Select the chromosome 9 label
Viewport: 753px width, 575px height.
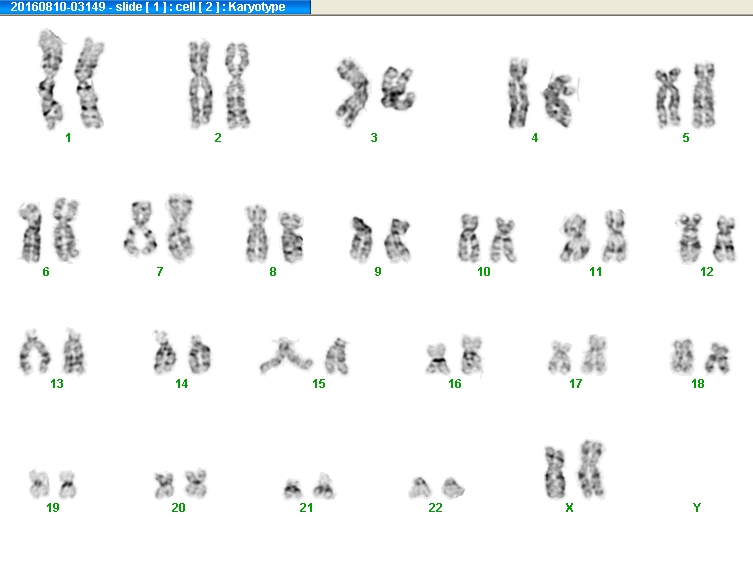tap(378, 272)
